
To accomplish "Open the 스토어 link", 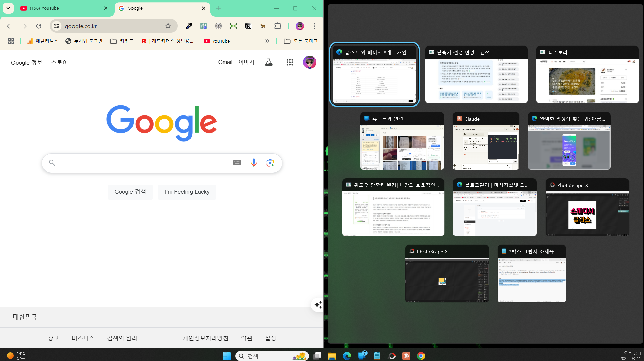I will click(60, 63).
